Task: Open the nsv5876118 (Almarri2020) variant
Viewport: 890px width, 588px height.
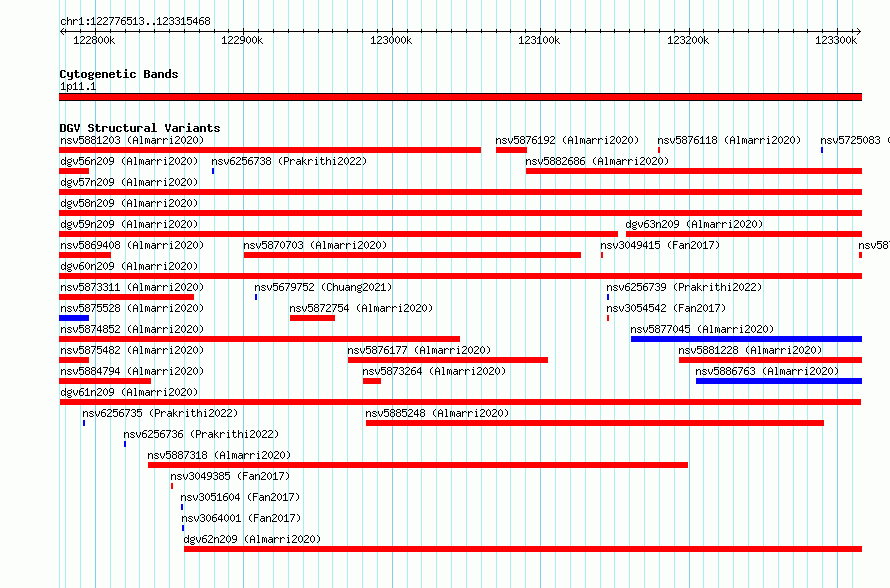Action: 729,140
